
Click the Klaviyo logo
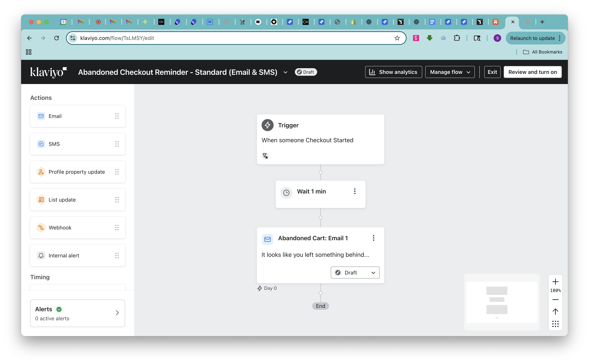48,72
